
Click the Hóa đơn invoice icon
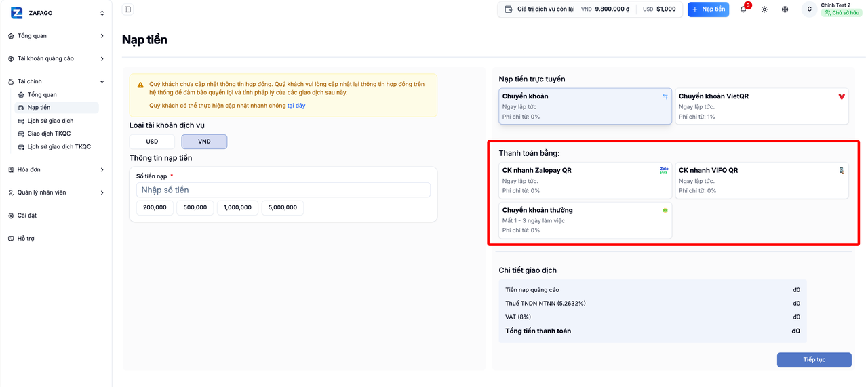(11, 170)
